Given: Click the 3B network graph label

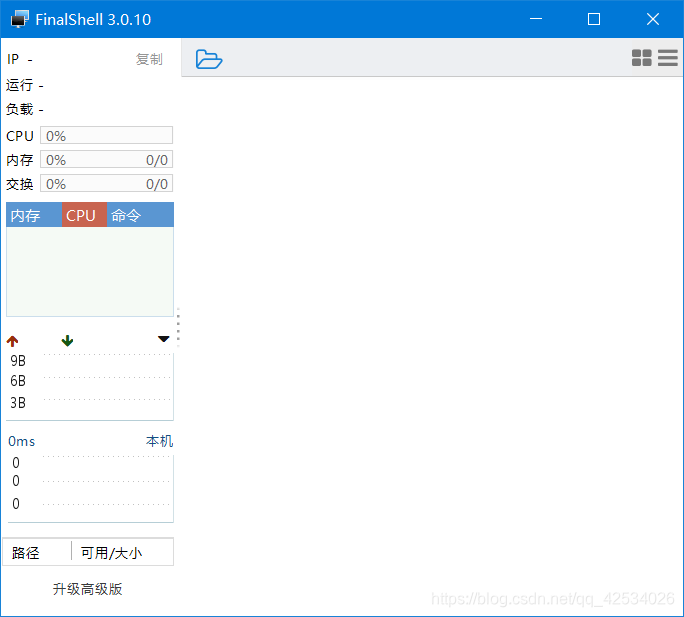Looking at the screenshot, I should point(18,402).
